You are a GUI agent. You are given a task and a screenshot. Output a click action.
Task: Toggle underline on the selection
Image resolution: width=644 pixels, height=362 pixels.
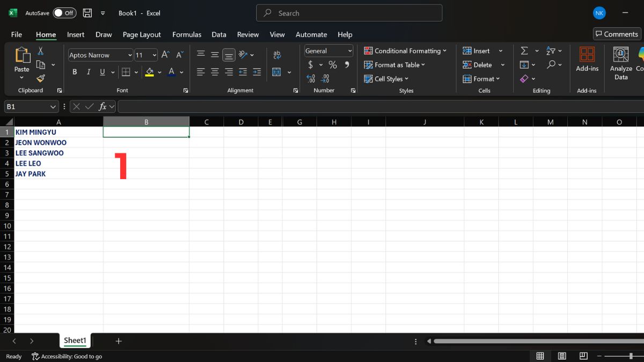(101, 71)
